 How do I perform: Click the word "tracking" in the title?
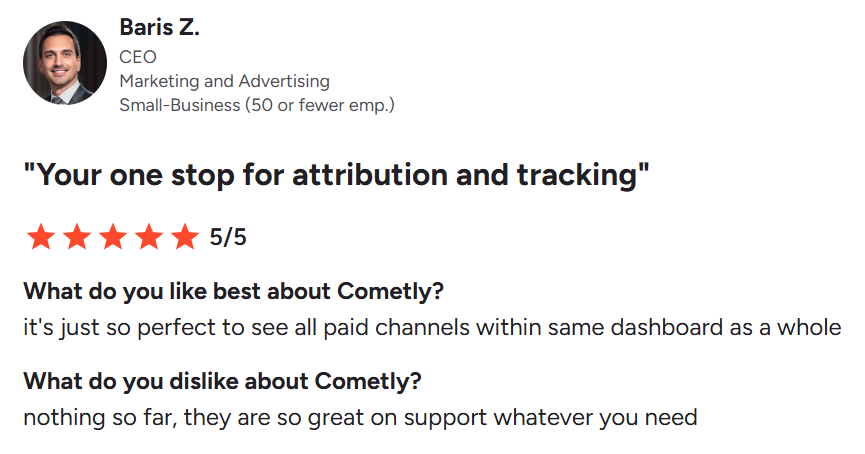(x=576, y=175)
